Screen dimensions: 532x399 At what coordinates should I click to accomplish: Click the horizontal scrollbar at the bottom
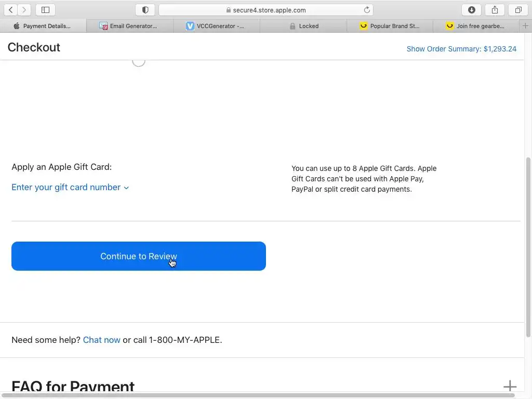pyautogui.click(x=258, y=395)
